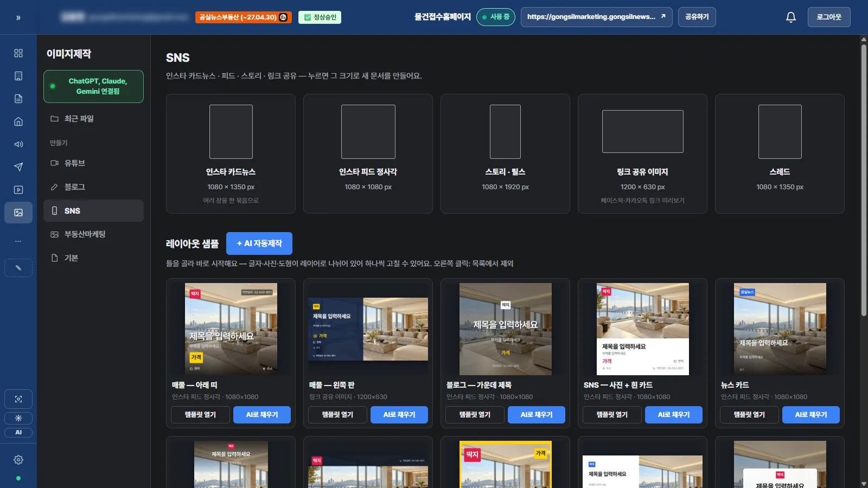The width and height of the screenshot is (868, 488).
Task: Click the sparkle asterisk icon in left rail
Action: (18, 418)
